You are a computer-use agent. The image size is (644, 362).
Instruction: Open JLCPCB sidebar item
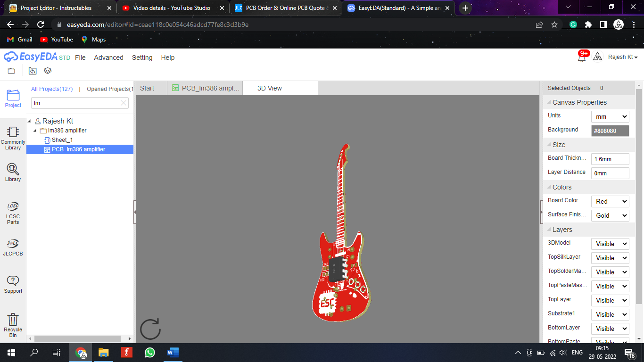13,247
